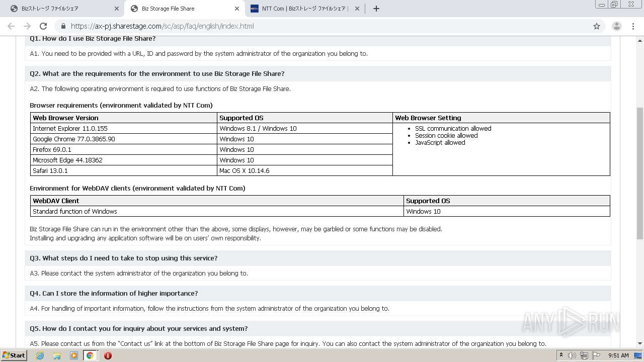Image resolution: width=644 pixels, height=362 pixels.
Task: Click the 'Standard function of Windows' cell
Action: pyautogui.click(x=217, y=212)
